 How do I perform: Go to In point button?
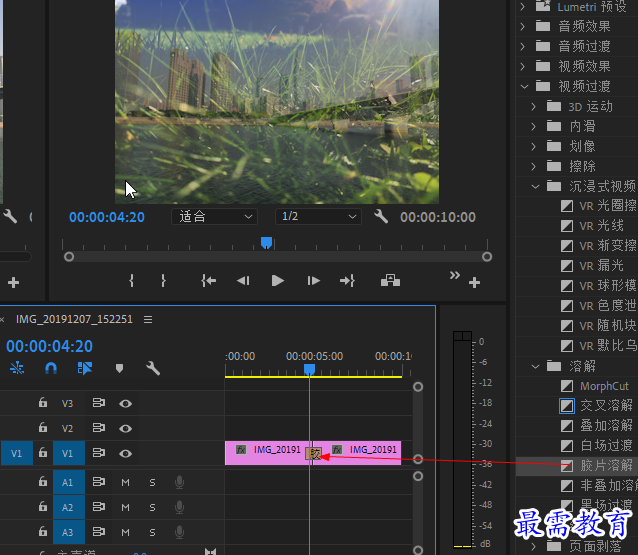(x=208, y=281)
